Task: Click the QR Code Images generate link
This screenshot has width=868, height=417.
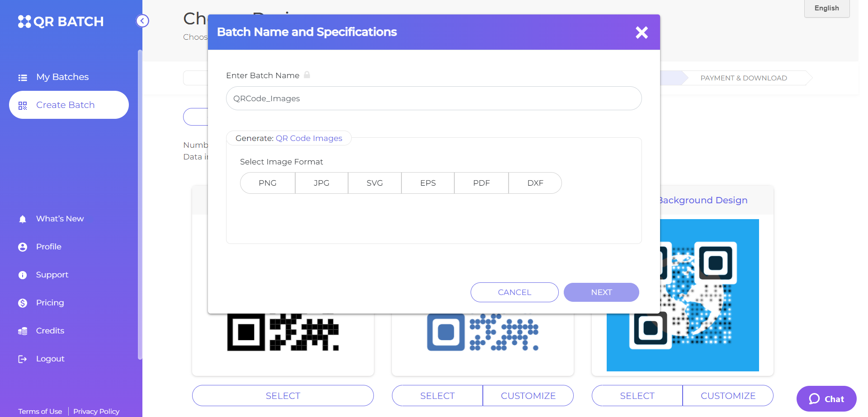Action: (x=309, y=138)
